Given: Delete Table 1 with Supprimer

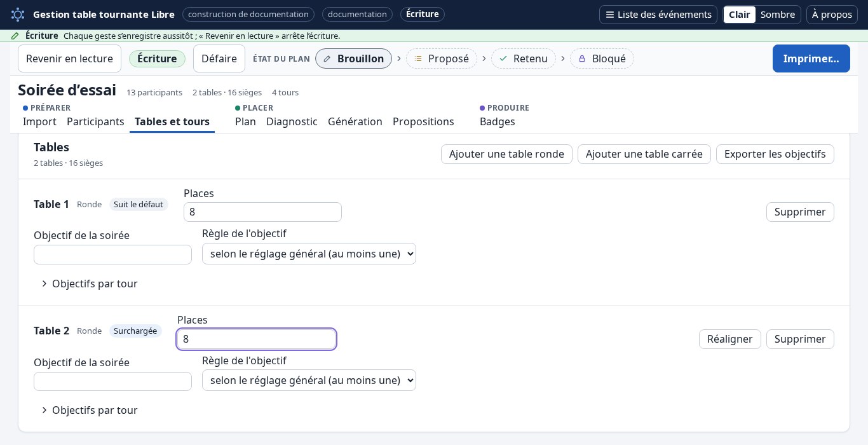Looking at the screenshot, I should click(800, 212).
